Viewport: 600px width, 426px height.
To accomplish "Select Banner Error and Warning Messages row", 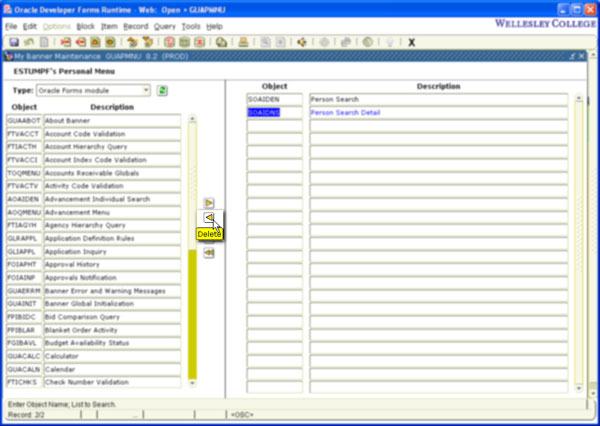I will pos(94,291).
